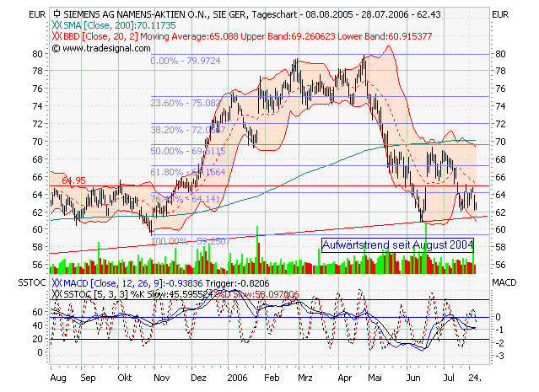The height and width of the screenshot is (392, 539).
Task: Click the '100.00% - 59.2507' Fibonacci label
Action: pyautogui.click(x=191, y=241)
